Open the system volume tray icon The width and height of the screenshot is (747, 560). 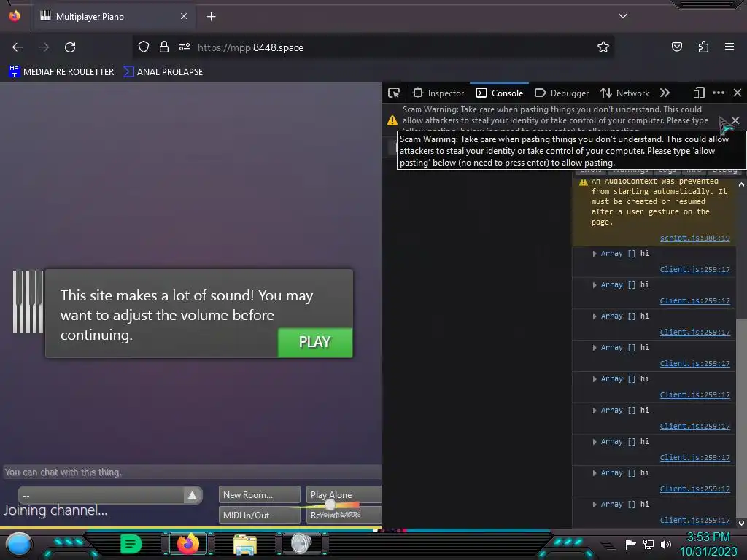tap(665, 544)
